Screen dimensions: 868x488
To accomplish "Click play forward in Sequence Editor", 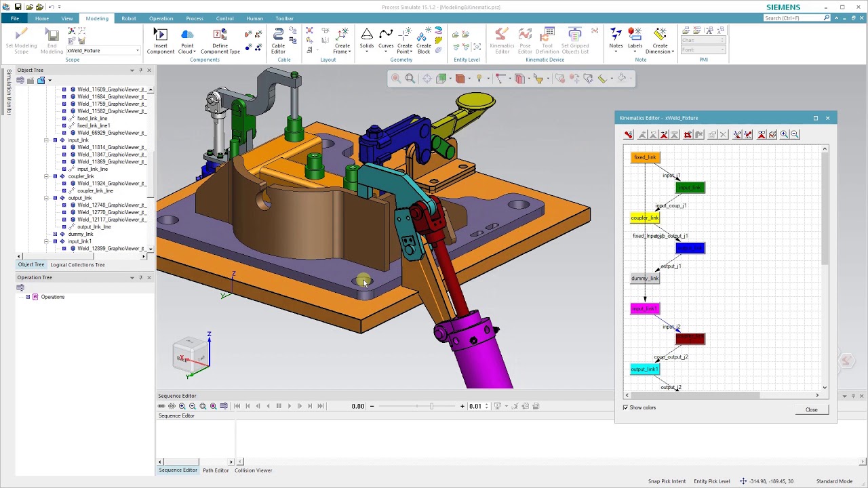I will (289, 406).
